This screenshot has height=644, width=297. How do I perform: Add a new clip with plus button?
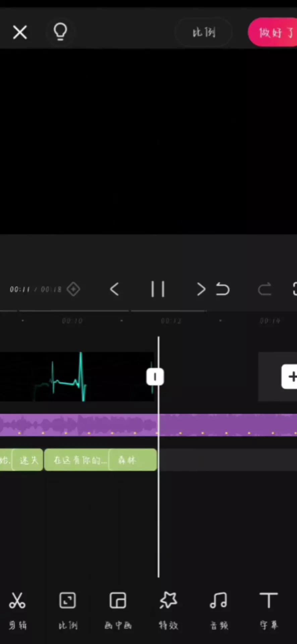(290, 377)
